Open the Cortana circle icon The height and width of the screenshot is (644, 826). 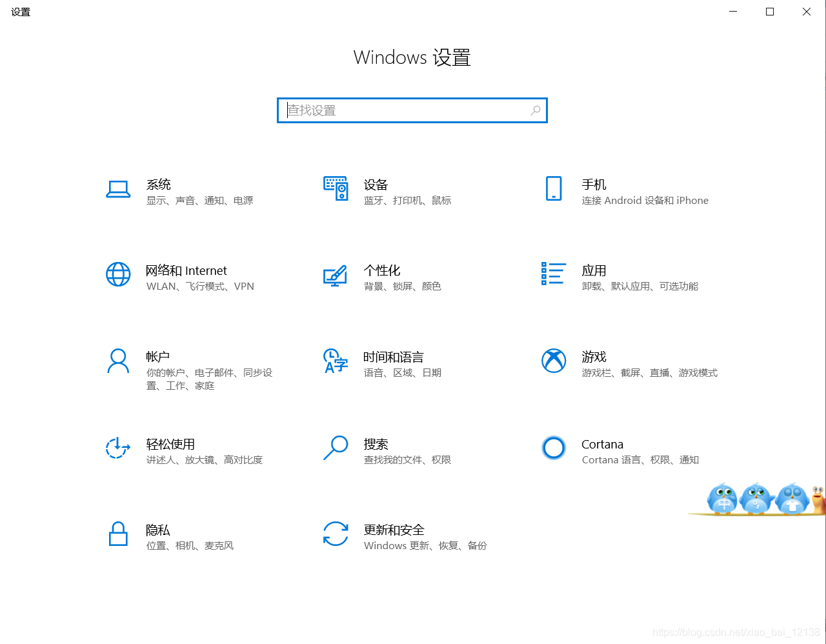[554, 447]
